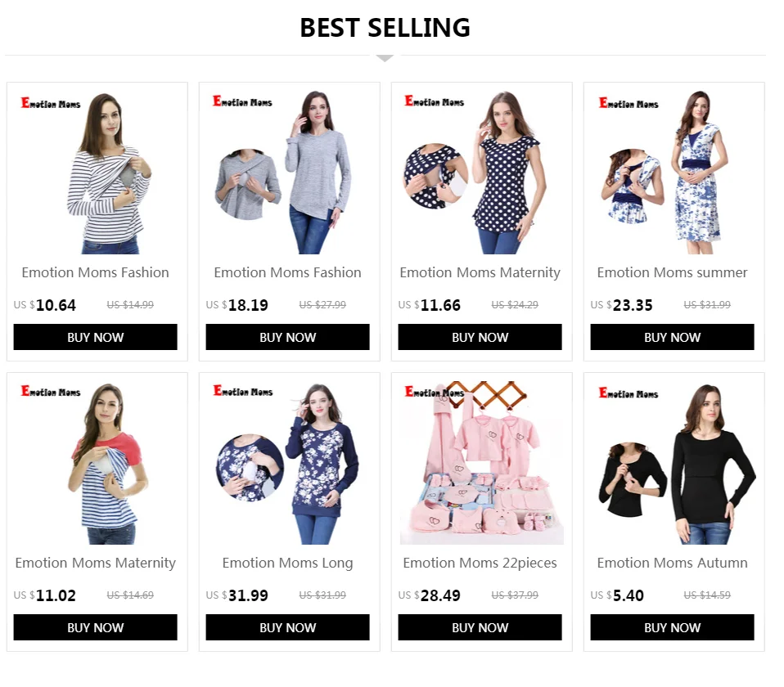Buy the US $23.35 summer dress
This screenshot has width=784, height=687.
672,337
